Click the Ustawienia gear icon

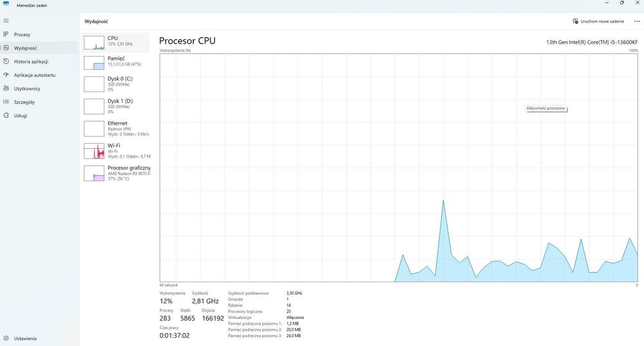click(x=6, y=338)
